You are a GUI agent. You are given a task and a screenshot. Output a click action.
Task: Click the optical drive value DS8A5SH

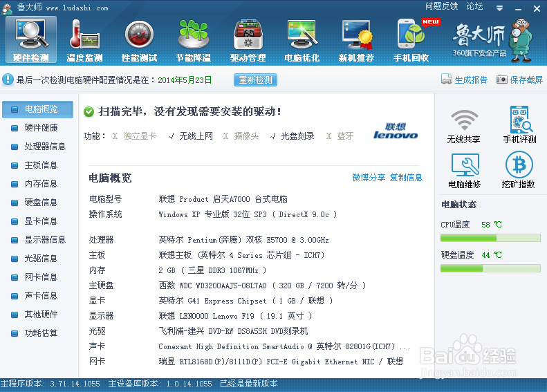click(233, 331)
